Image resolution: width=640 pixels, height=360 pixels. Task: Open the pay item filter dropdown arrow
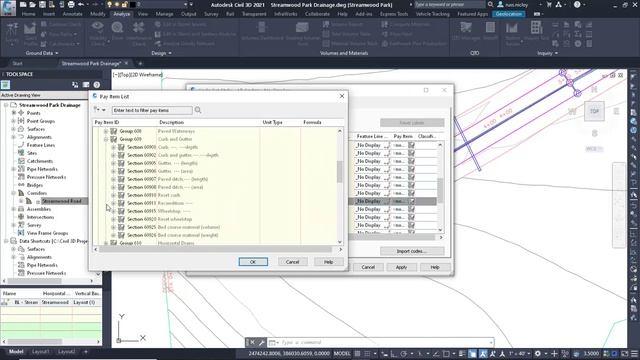[x=104, y=110]
